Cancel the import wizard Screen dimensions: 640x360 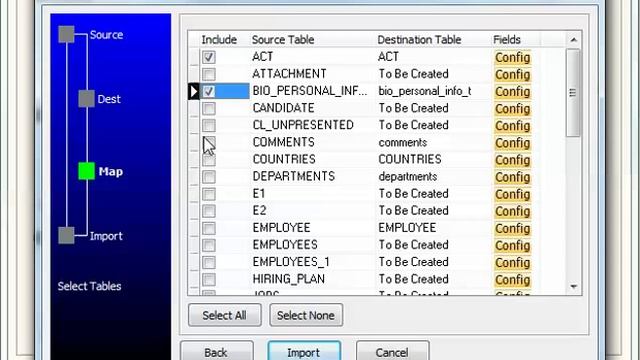click(x=392, y=351)
